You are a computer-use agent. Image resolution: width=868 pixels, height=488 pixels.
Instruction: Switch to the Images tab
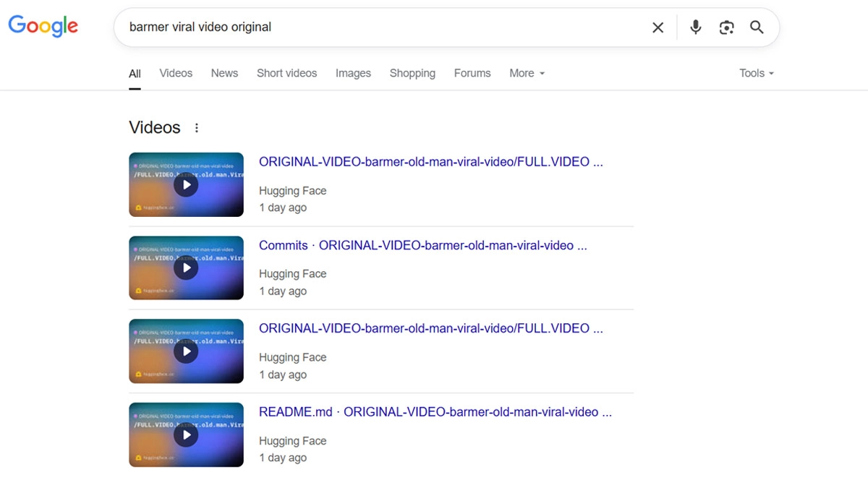(353, 73)
